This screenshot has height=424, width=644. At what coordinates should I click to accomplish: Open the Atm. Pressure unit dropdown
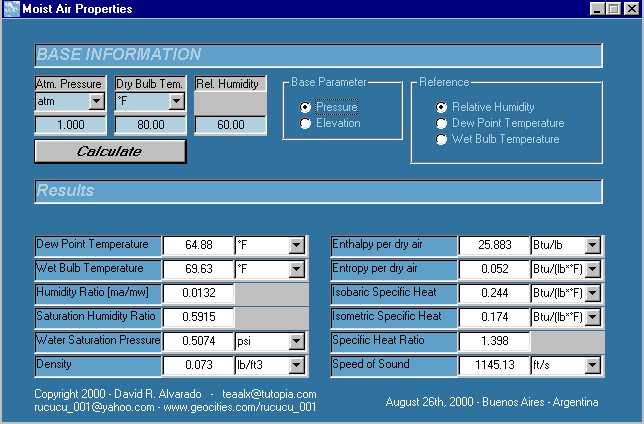click(97, 101)
